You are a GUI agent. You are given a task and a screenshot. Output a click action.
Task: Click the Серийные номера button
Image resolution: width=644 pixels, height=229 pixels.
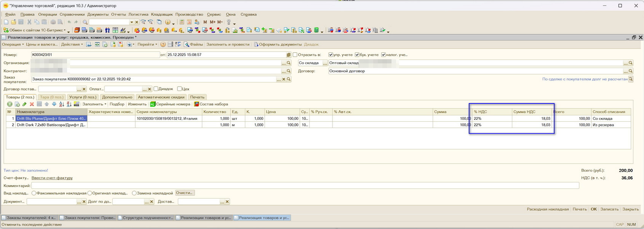click(x=170, y=104)
